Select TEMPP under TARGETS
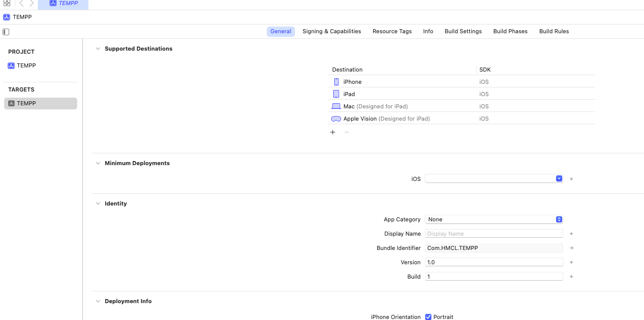Screen dimensions: 644x320 (40, 103)
